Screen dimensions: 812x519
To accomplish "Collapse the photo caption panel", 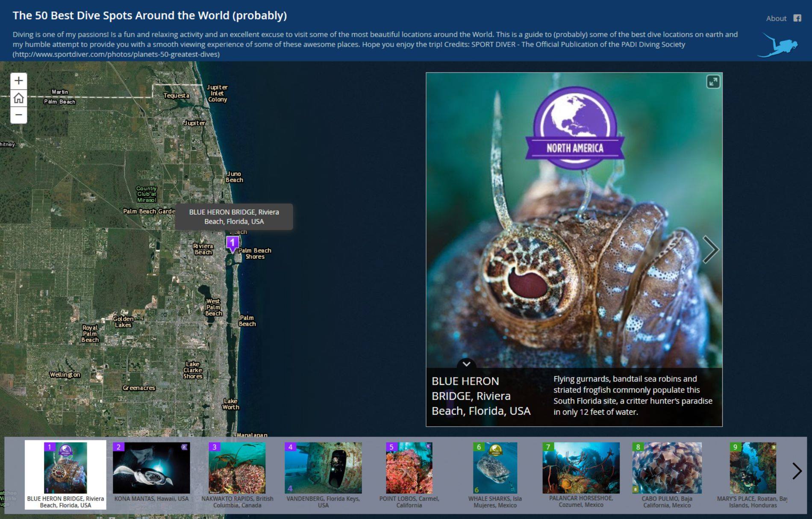I will [467, 364].
